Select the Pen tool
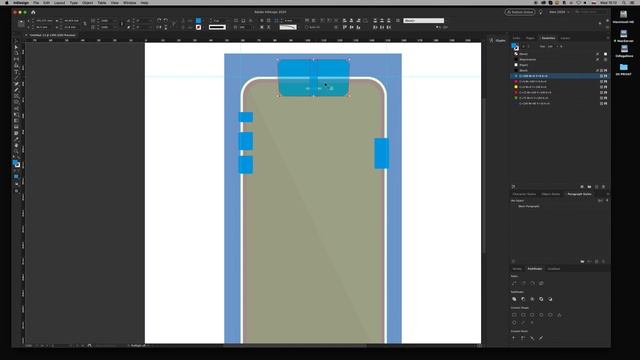The width and height of the screenshot is (640, 360). [16, 84]
